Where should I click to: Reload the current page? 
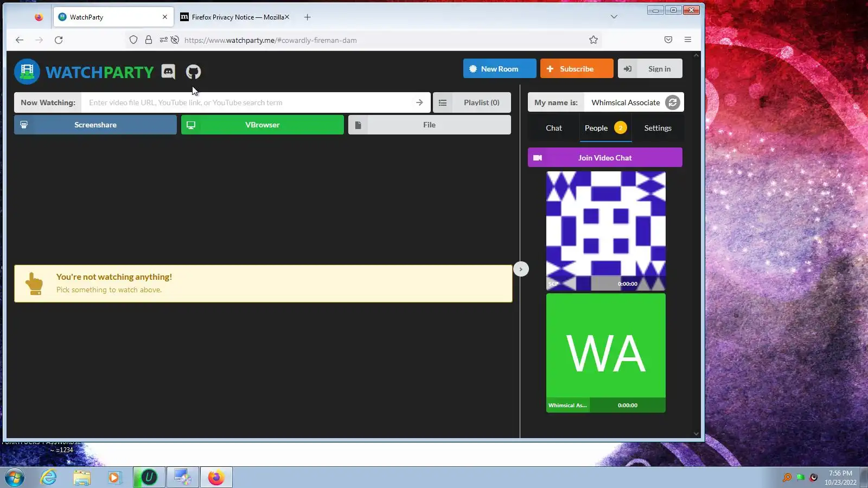click(x=59, y=40)
